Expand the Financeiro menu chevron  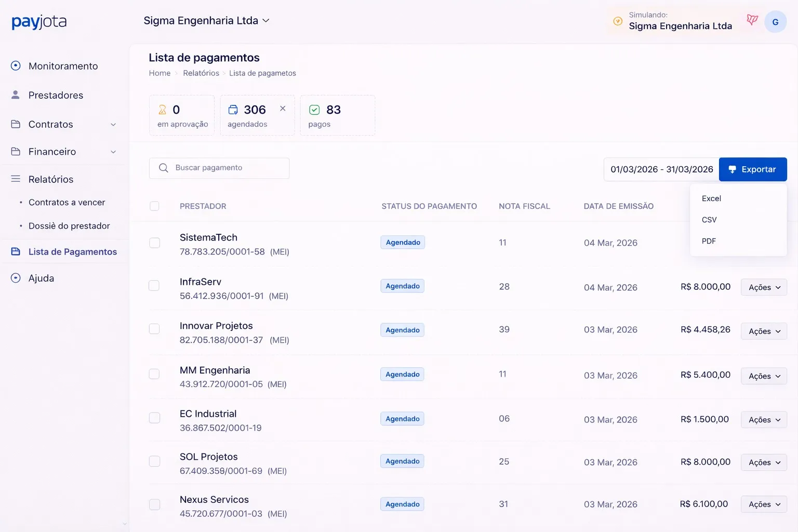click(x=113, y=152)
